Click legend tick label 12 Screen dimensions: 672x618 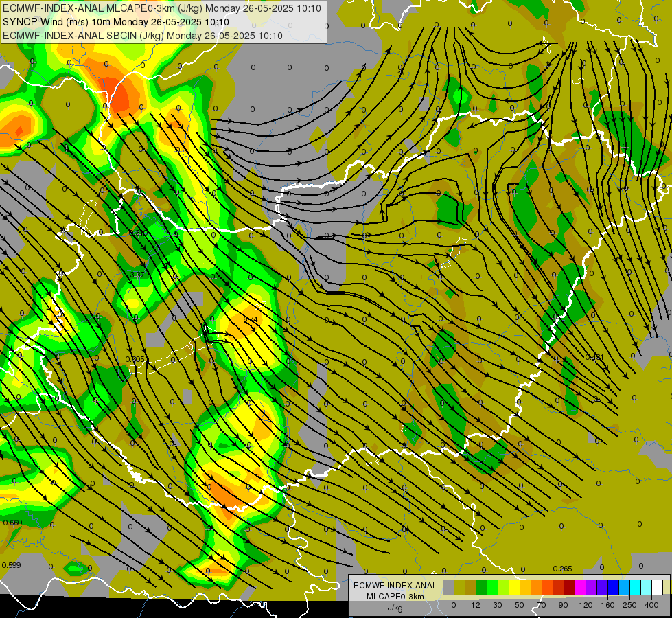coord(476,605)
